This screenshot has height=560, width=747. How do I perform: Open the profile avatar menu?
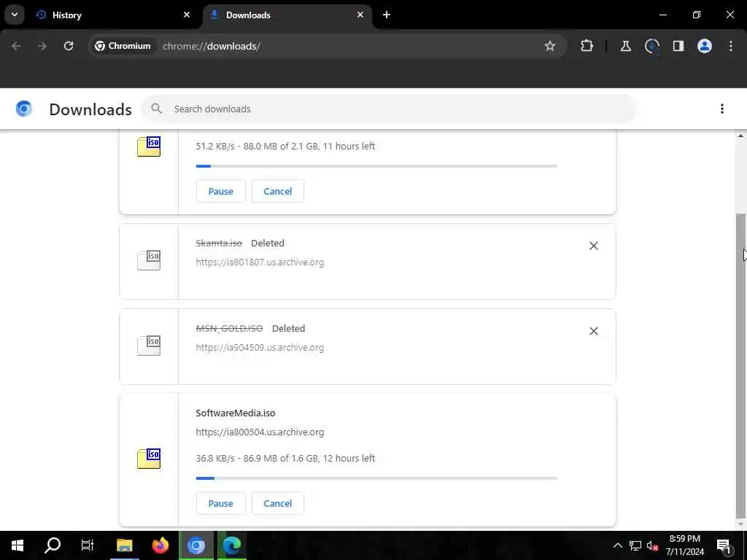pos(704,46)
